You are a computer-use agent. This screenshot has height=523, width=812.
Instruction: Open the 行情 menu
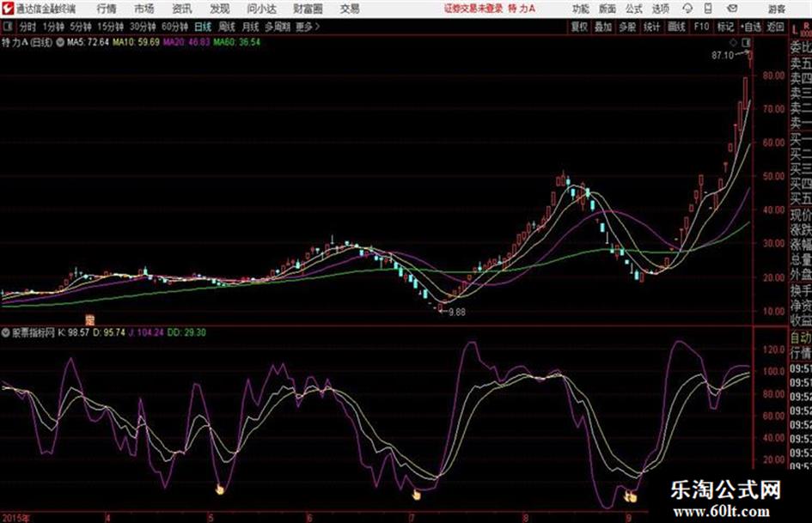point(107,9)
